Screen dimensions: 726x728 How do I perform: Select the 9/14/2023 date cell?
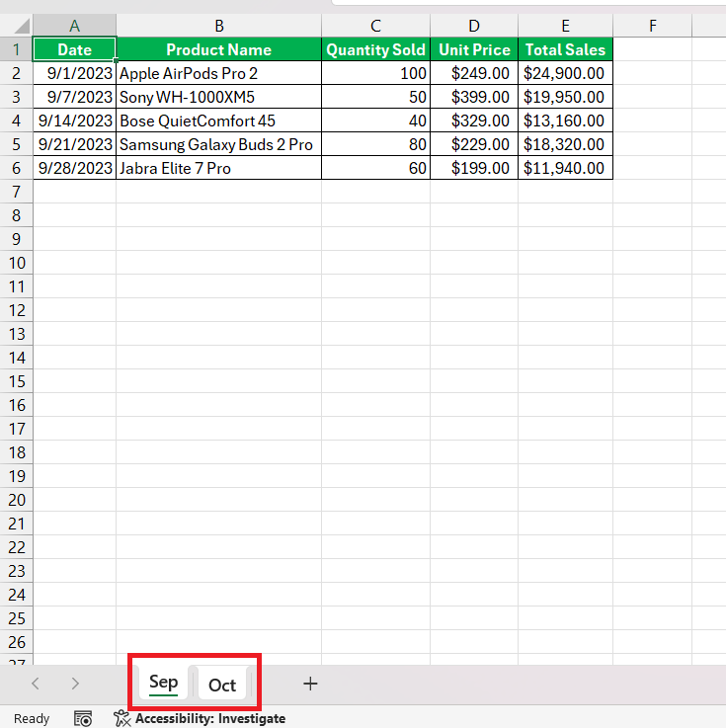pyautogui.click(x=74, y=121)
